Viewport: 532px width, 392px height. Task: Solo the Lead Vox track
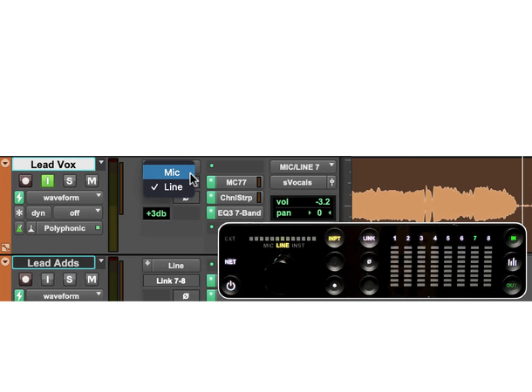(x=69, y=180)
